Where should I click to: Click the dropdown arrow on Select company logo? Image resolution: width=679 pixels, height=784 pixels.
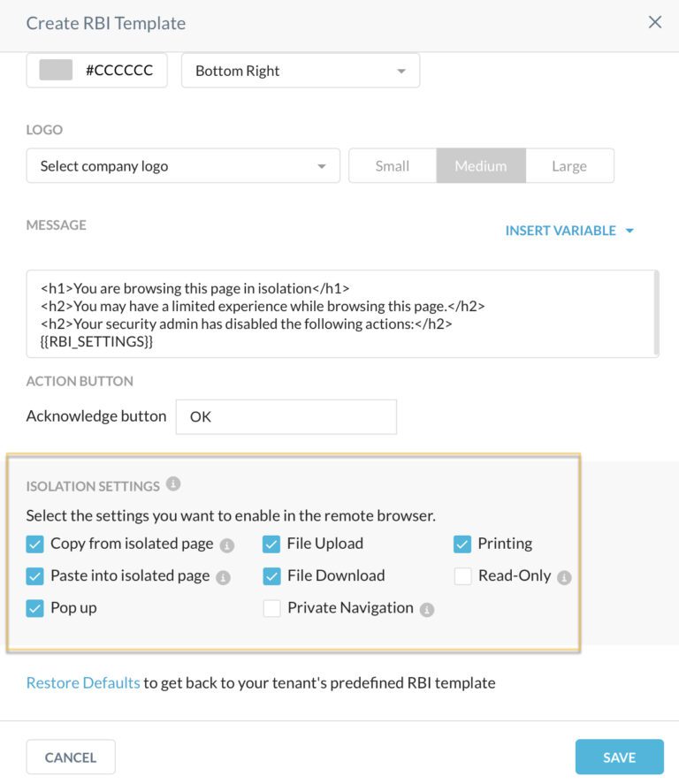click(321, 165)
